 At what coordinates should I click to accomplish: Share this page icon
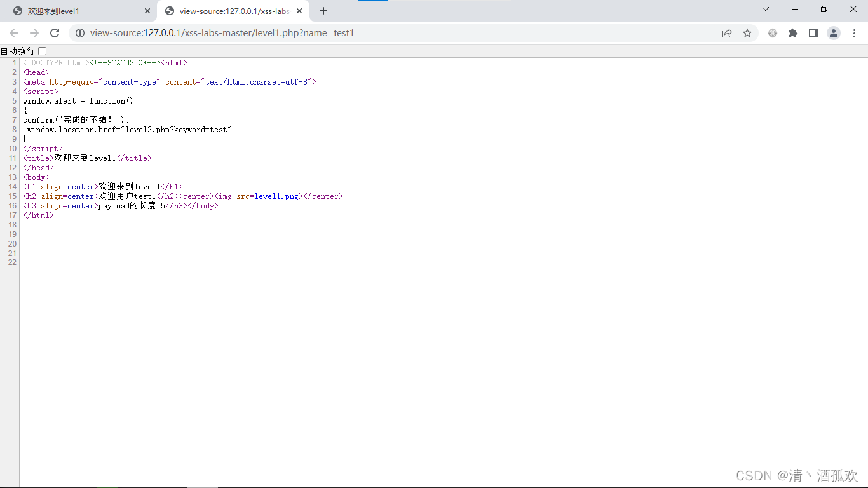(x=727, y=33)
